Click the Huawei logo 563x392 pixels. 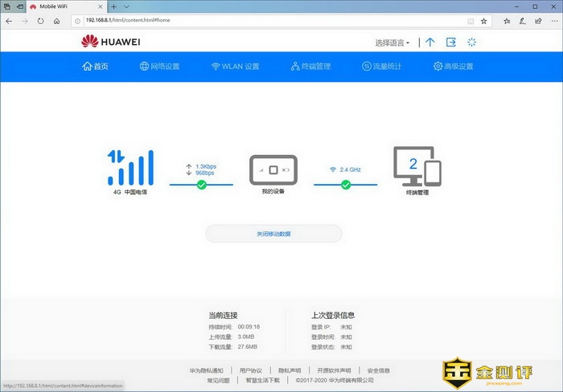tap(111, 42)
